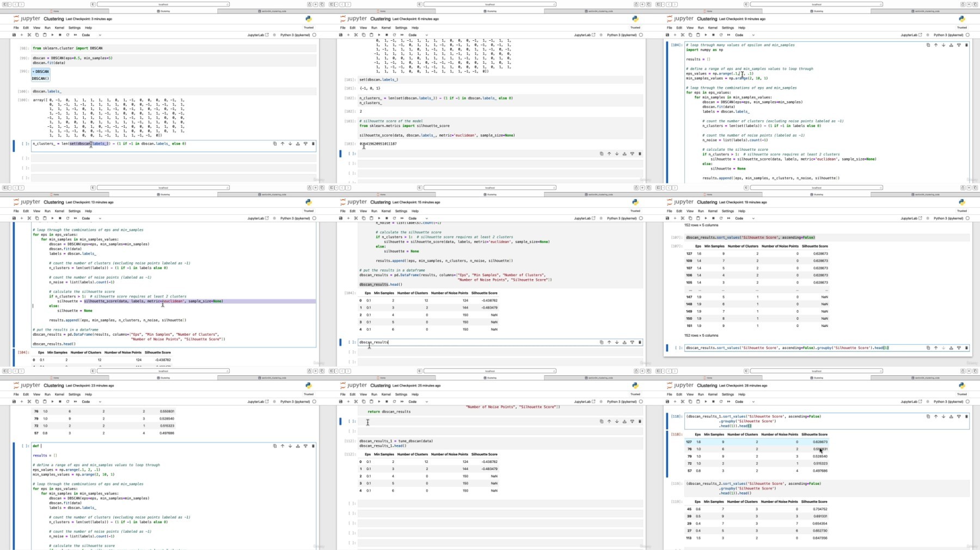Screen dimensions: 980x550
Task: Open Code cell-type dropdown, 3-minutes-checkpoint window
Action: (91, 35)
